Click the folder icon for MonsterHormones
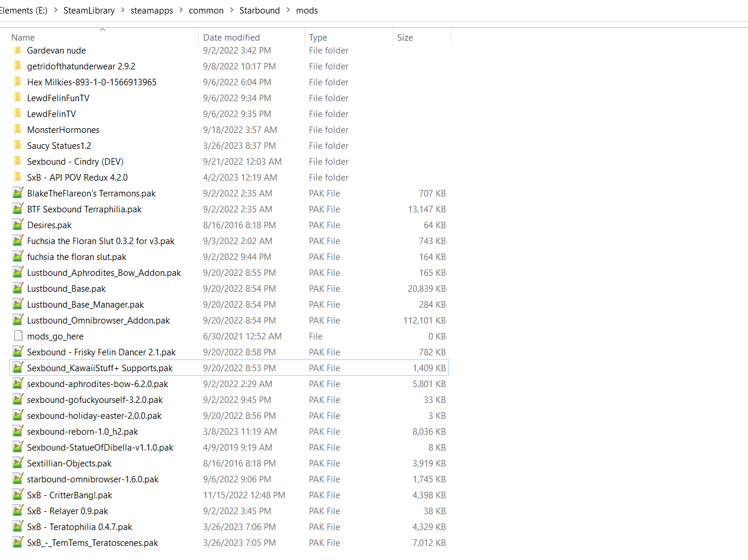The height and width of the screenshot is (560, 748). 18,129
